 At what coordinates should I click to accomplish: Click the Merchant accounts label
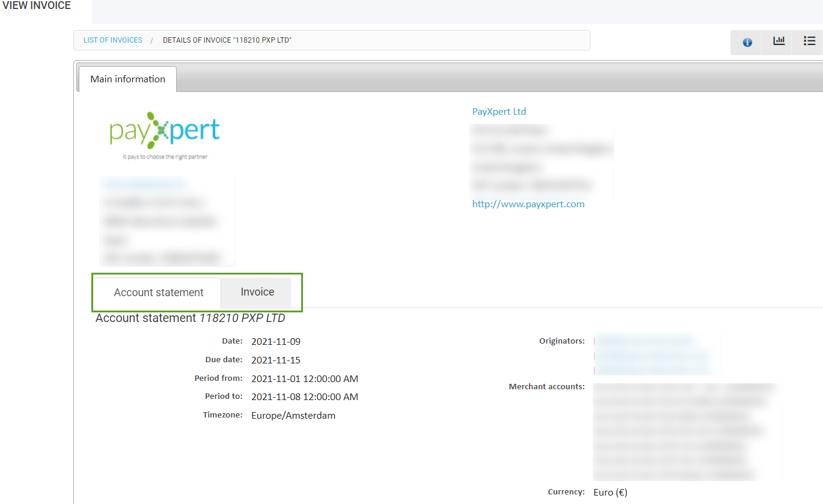546,387
